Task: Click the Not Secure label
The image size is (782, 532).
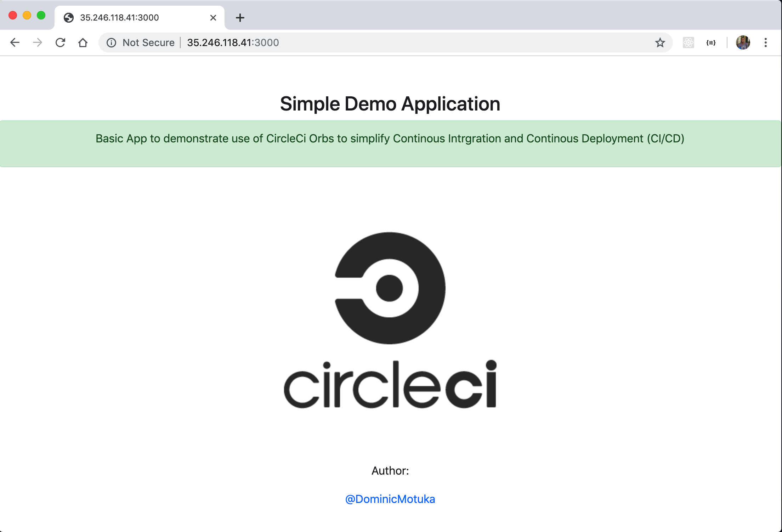Action: (148, 43)
